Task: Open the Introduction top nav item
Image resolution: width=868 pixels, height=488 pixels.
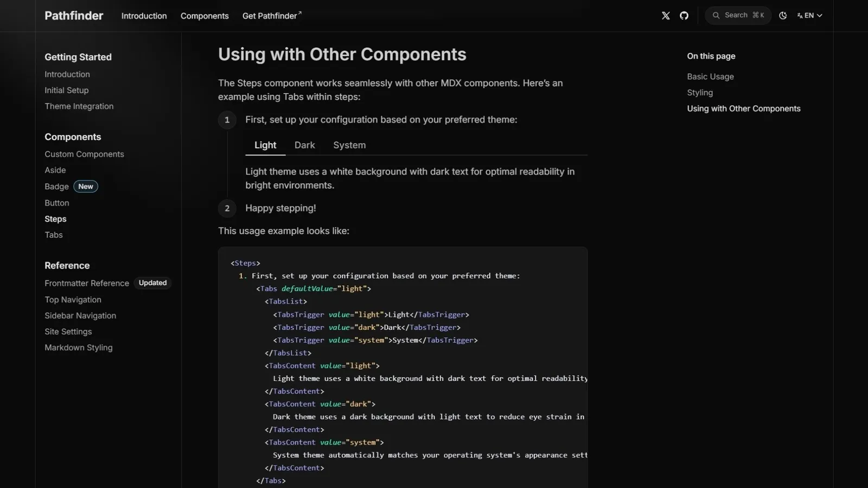Action: [x=144, y=16]
